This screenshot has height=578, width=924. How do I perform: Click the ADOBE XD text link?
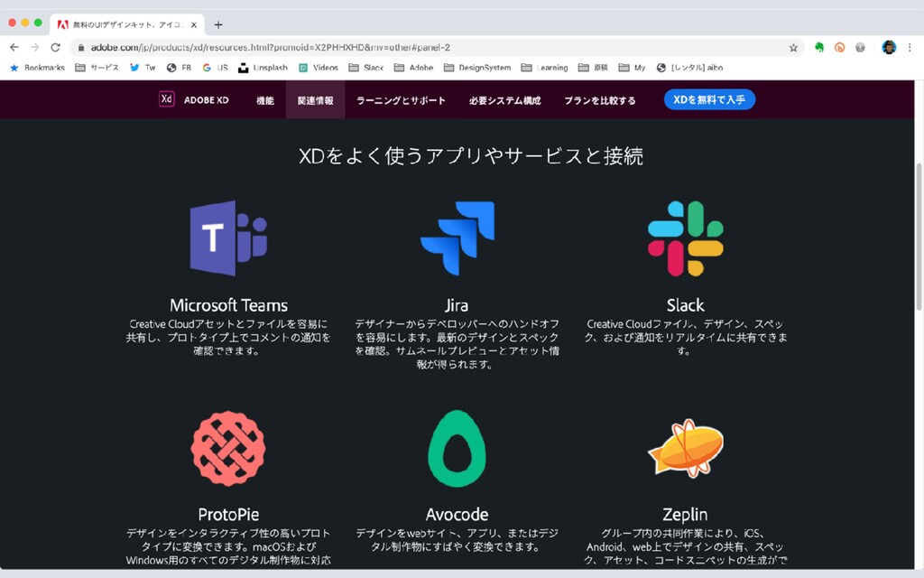point(207,100)
